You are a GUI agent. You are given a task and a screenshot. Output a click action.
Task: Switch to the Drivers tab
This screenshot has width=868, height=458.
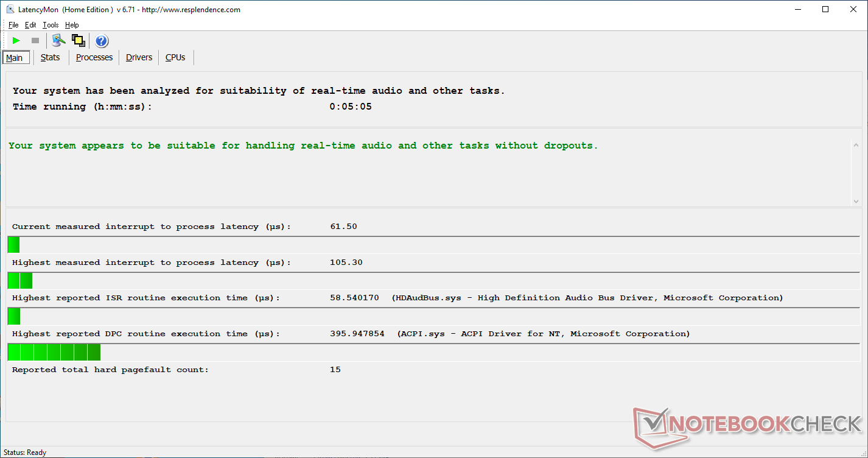coord(139,57)
